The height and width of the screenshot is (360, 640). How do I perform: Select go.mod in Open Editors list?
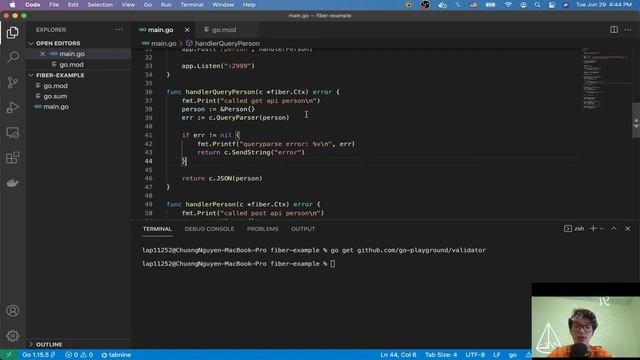point(71,64)
